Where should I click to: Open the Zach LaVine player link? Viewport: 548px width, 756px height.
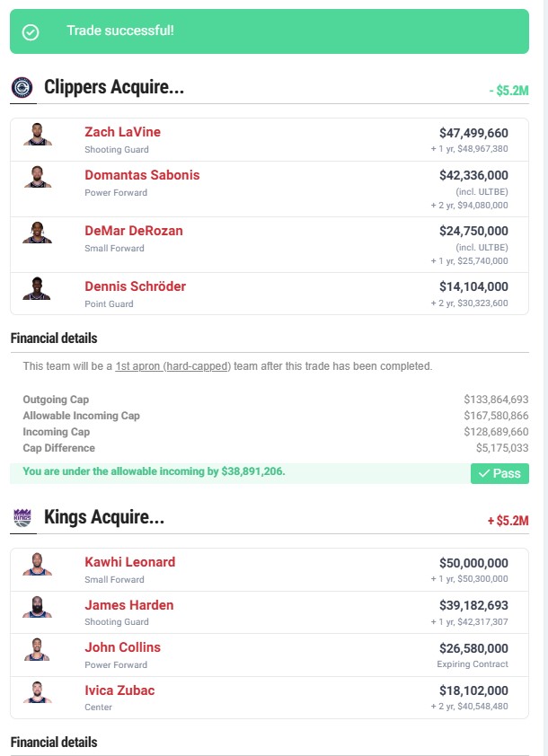122,132
